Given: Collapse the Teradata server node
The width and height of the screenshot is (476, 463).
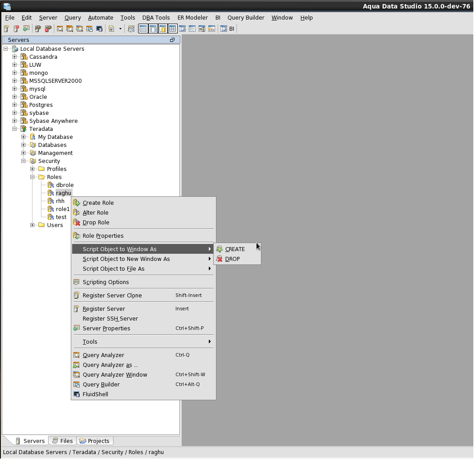Looking at the screenshot, I should 15,129.
